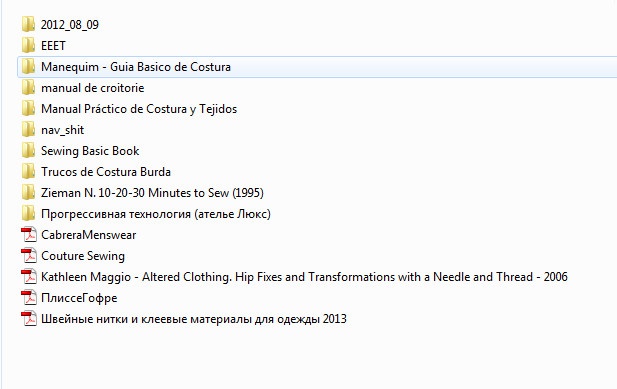Select the PDF icon for CabreraMenswear
The width and height of the screenshot is (617, 389).
(28, 235)
